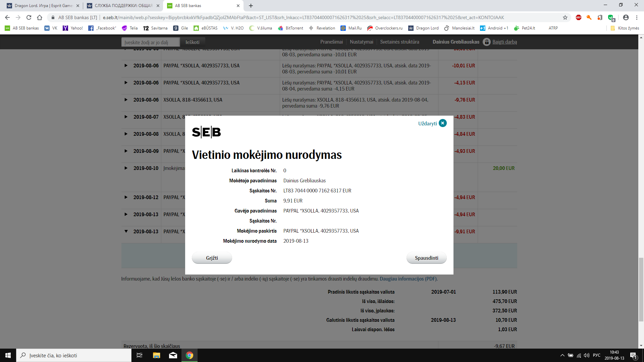Click the SEB logo in dialog
Image resolution: width=644 pixels, height=362 pixels.
[x=206, y=132]
